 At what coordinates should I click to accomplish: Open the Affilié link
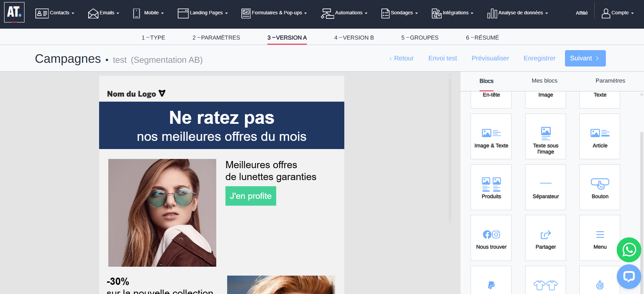(582, 13)
